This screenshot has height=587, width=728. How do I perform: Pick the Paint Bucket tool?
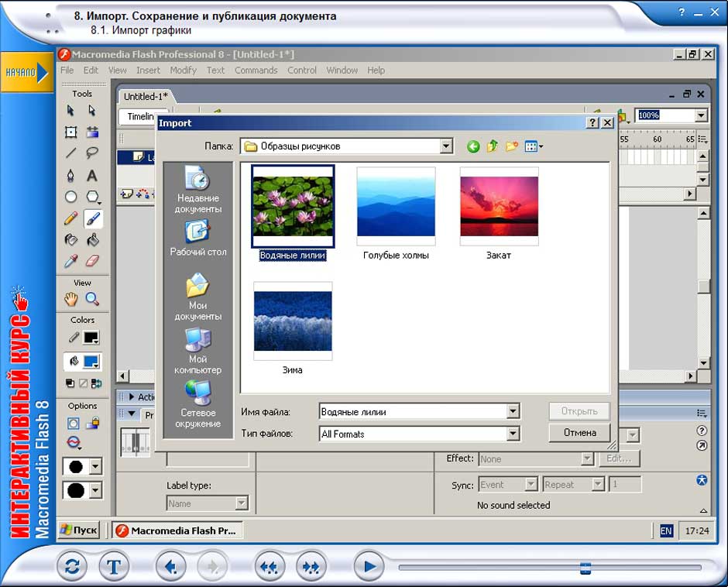(92, 239)
